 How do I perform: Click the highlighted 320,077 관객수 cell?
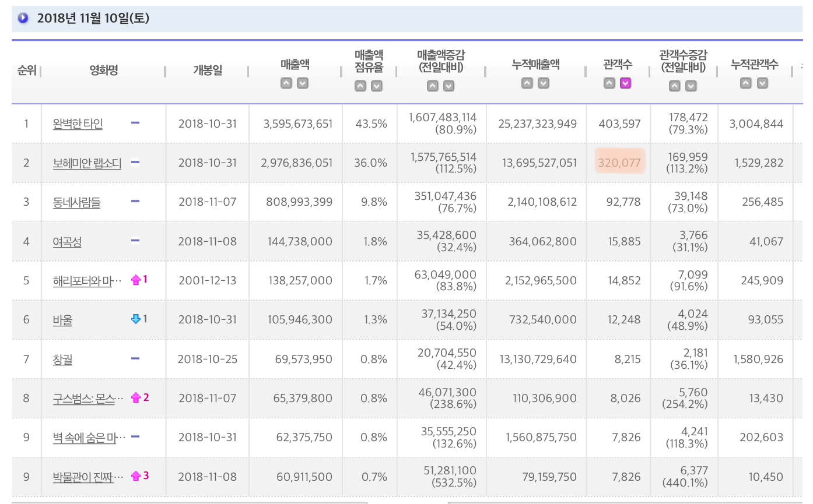(x=619, y=163)
